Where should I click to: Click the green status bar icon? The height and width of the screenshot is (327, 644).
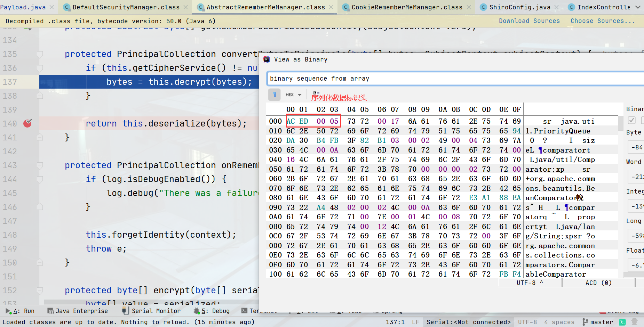tap(622, 322)
